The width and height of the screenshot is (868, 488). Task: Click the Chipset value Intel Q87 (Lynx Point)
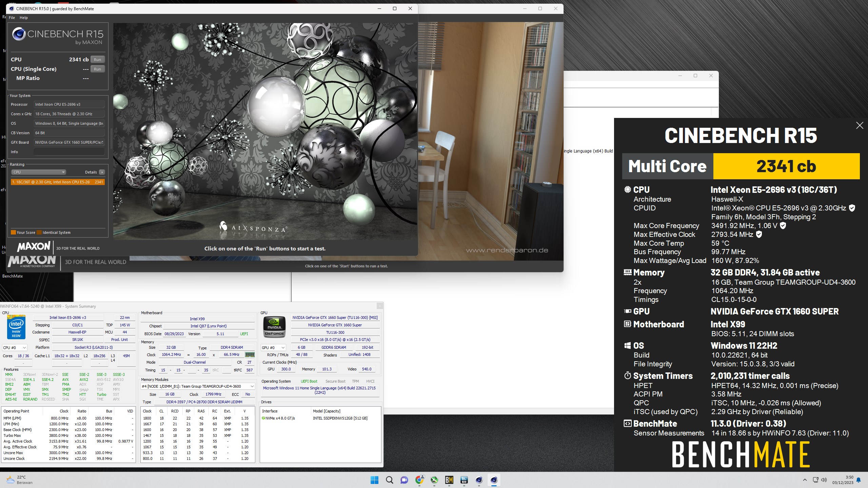pos(209,326)
